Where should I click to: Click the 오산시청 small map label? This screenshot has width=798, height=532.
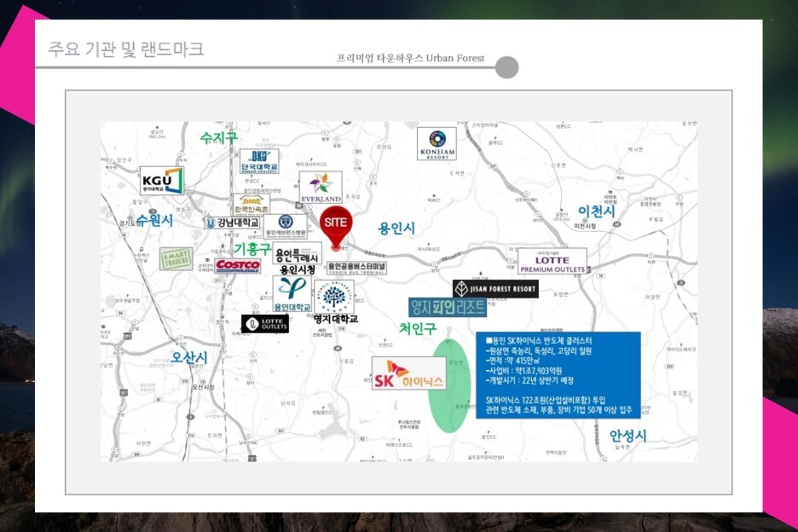[x=203, y=387]
